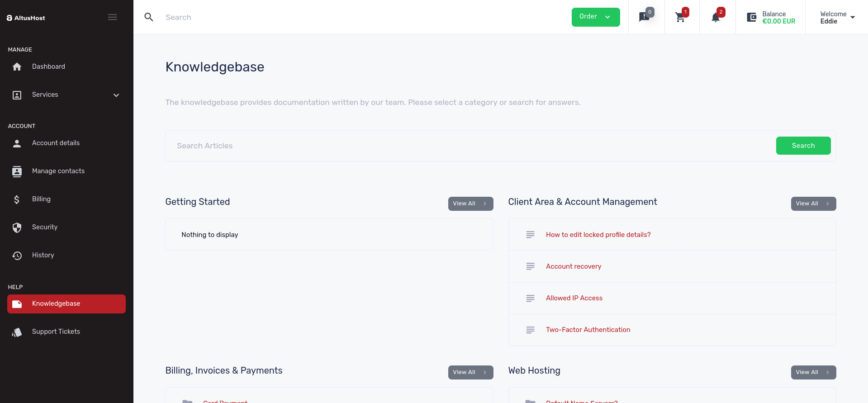This screenshot has height=403, width=868.
Task: Open the Allowed IP Access article
Action: click(574, 298)
